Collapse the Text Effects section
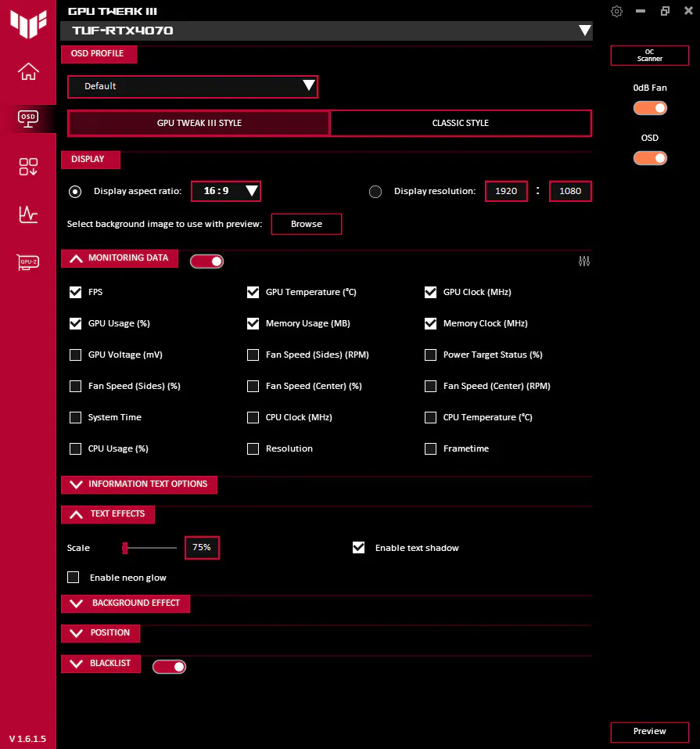The width and height of the screenshot is (700, 749). (x=108, y=514)
